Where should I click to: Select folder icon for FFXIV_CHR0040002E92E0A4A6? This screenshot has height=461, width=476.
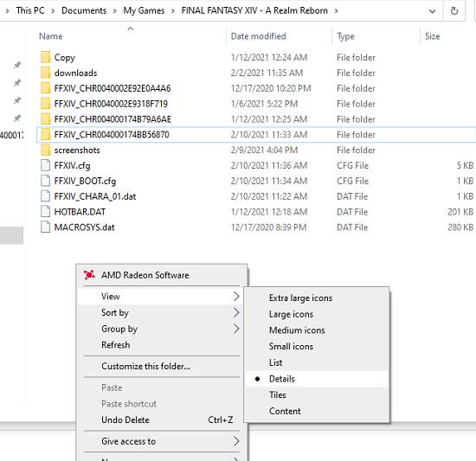pyautogui.click(x=45, y=88)
